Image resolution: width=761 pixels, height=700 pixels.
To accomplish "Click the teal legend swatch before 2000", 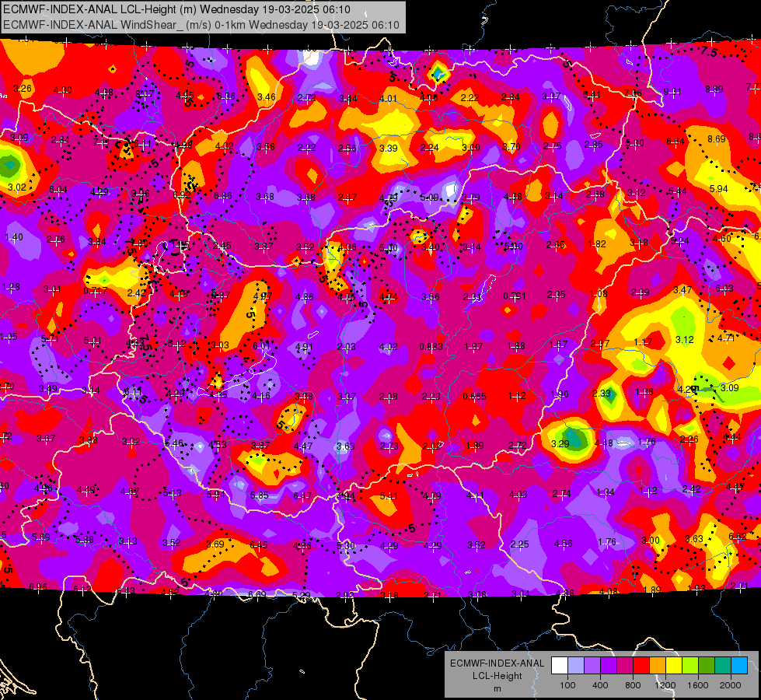I will (x=723, y=666).
